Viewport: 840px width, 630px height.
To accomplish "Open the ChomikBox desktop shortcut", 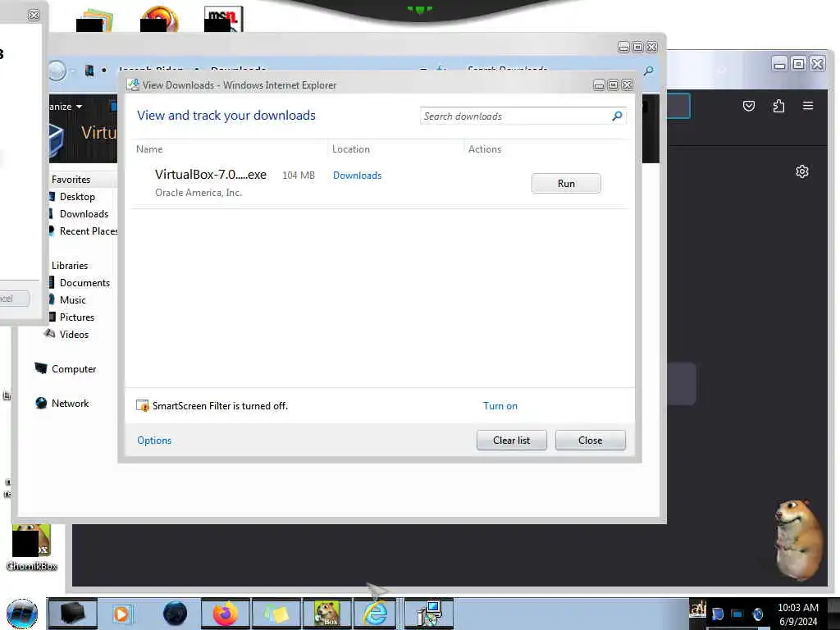I will [x=32, y=547].
